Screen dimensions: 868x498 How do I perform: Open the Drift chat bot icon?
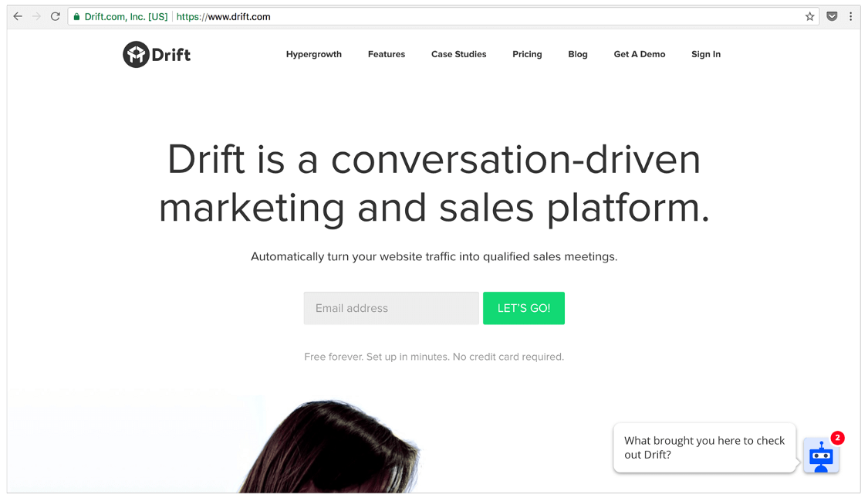click(x=821, y=456)
